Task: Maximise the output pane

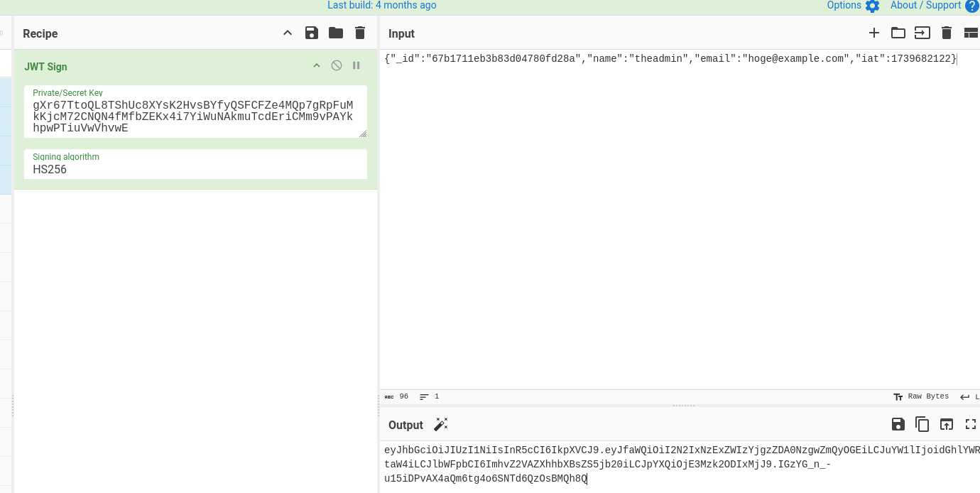Action: click(x=971, y=425)
